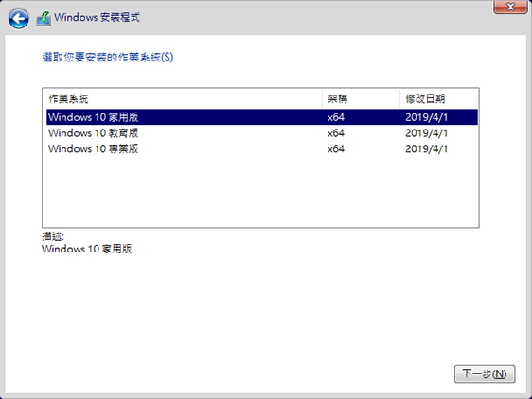Click the 架構 column header

point(361,99)
